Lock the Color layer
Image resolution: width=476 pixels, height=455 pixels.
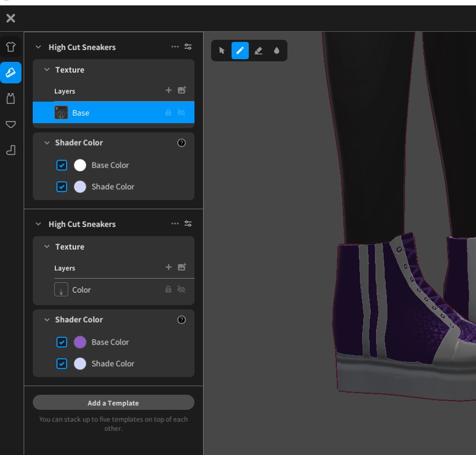[x=168, y=289]
